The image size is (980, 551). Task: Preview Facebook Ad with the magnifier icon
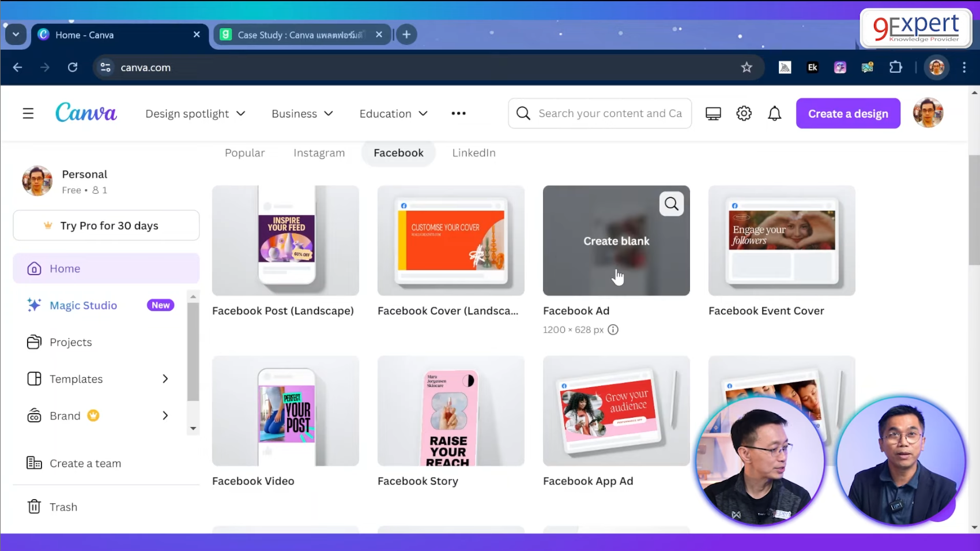[671, 203]
